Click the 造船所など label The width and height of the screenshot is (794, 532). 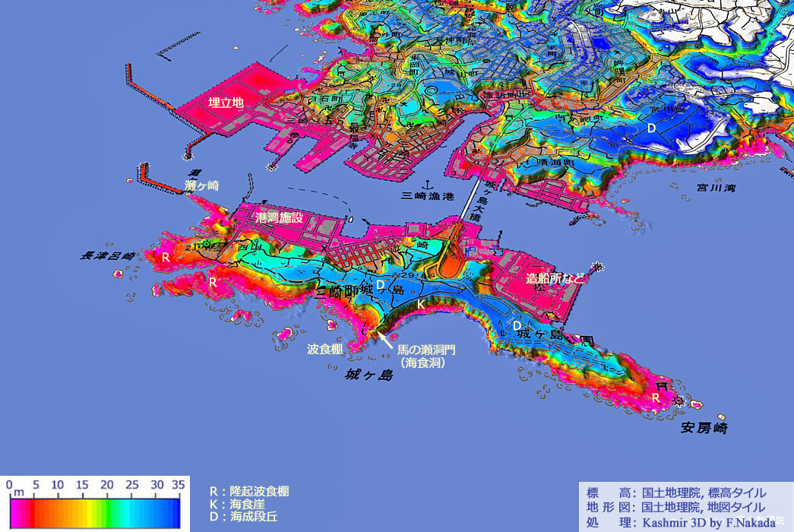pyautogui.click(x=556, y=279)
